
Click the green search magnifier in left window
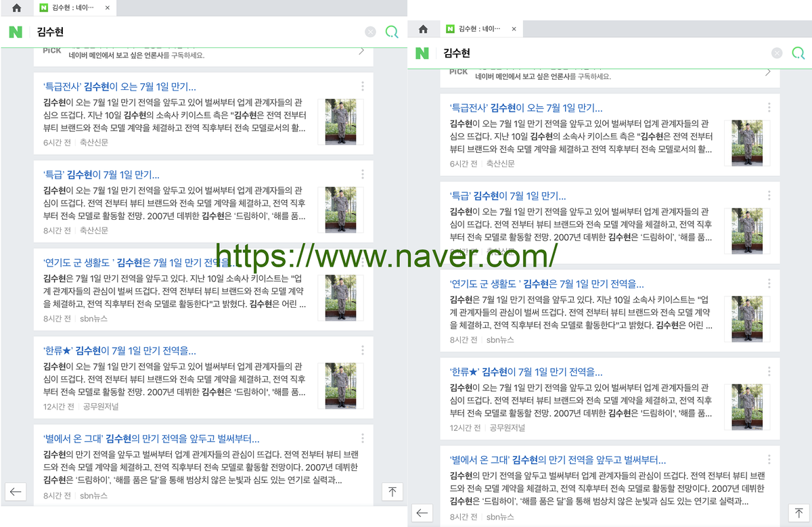(392, 32)
